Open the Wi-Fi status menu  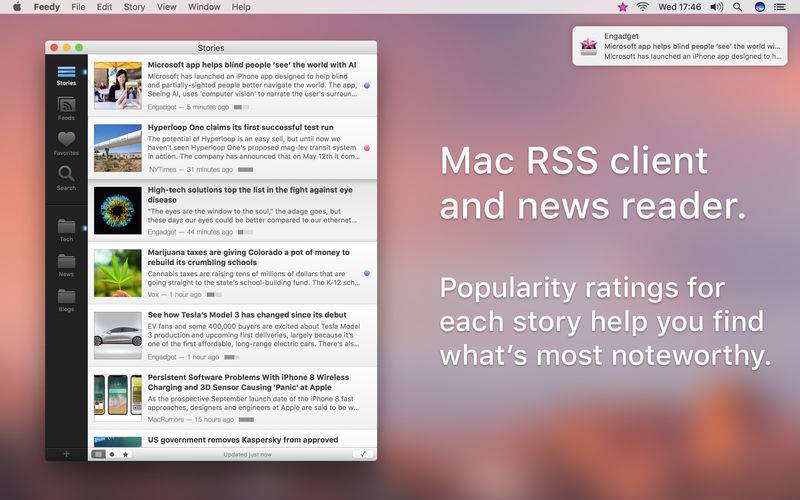click(x=642, y=7)
